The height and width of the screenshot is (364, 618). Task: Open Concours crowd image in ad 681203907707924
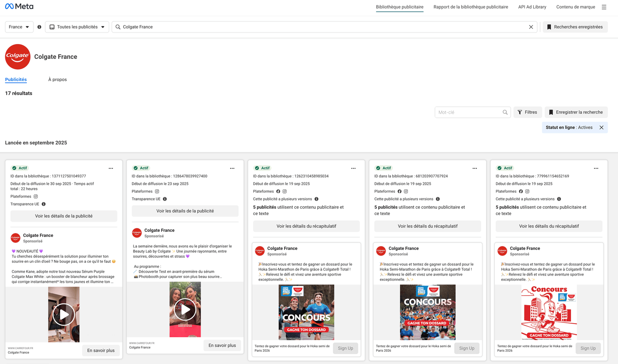click(x=428, y=313)
